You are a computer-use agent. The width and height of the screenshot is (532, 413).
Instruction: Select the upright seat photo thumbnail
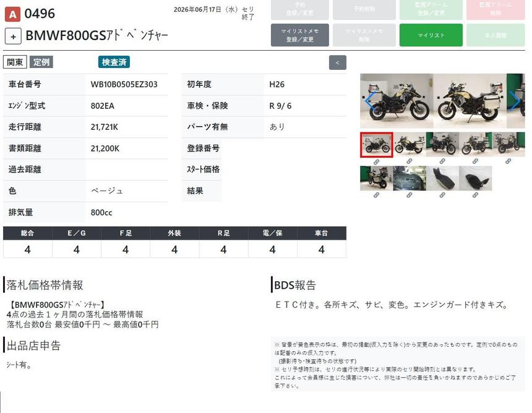(442, 178)
